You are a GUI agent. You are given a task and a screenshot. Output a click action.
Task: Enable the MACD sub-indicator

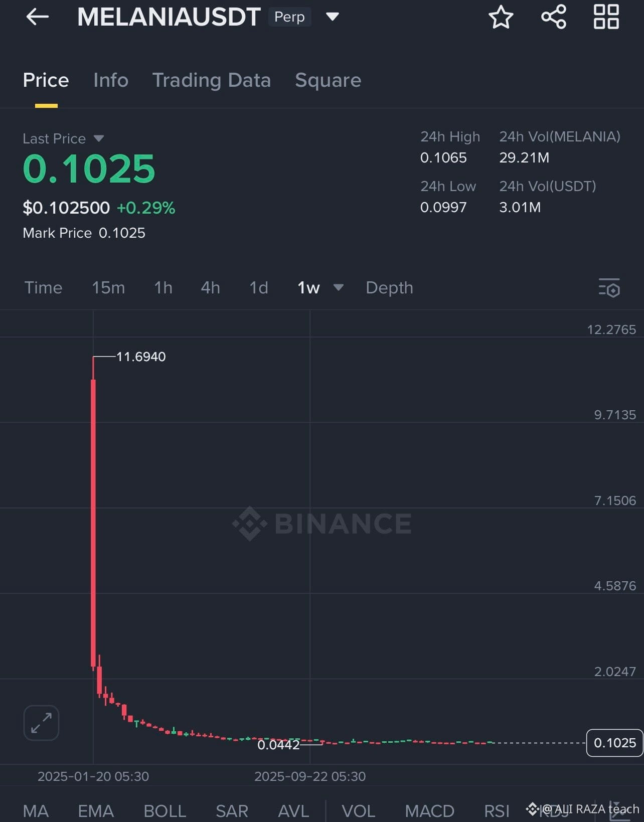[x=429, y=810]
